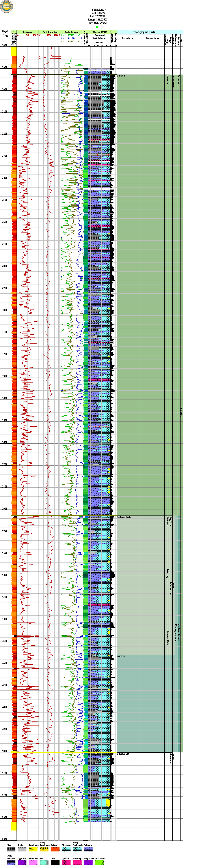Choose the K-Feldspar legend swatch
The width and height of the screenshot is (216, 868).
[77, 863]
